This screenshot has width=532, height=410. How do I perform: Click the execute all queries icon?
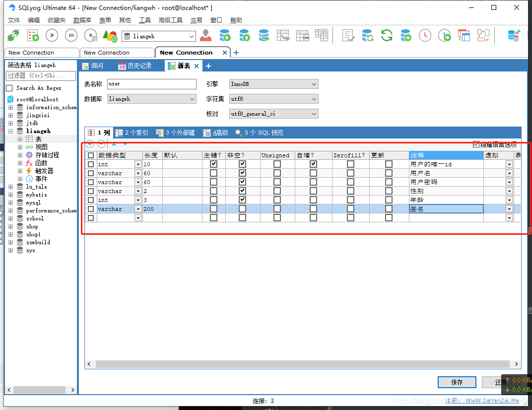pos(71,35)
